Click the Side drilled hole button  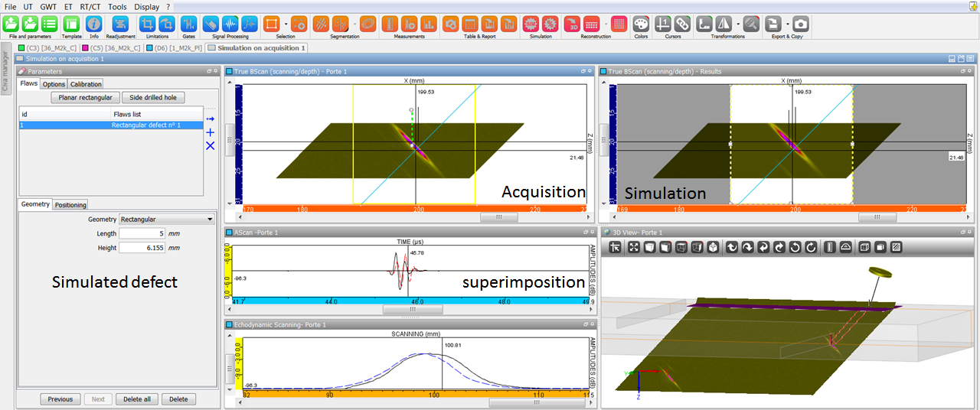[x=153, y=97]
